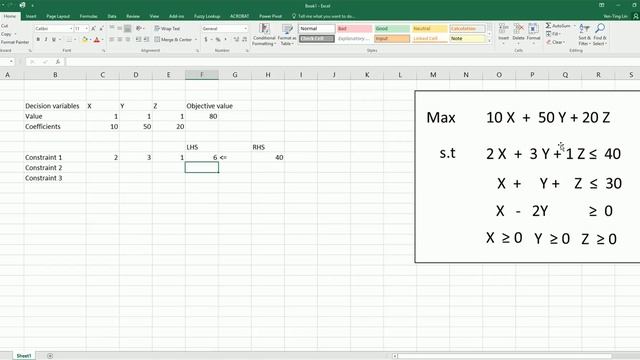The height and width of the screenshot is (360, 640).
Task: Center text horizontally in Alignment group
Action: coord(120,40)
